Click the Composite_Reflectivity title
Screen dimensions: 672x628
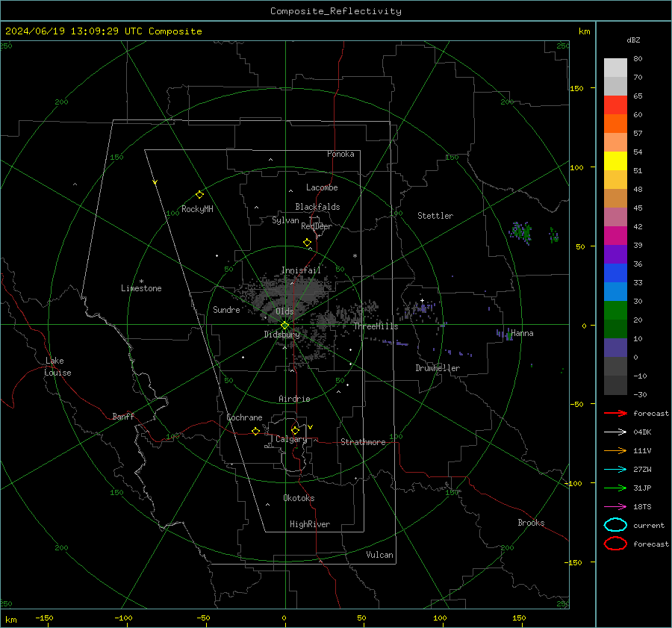coord(335,11)
